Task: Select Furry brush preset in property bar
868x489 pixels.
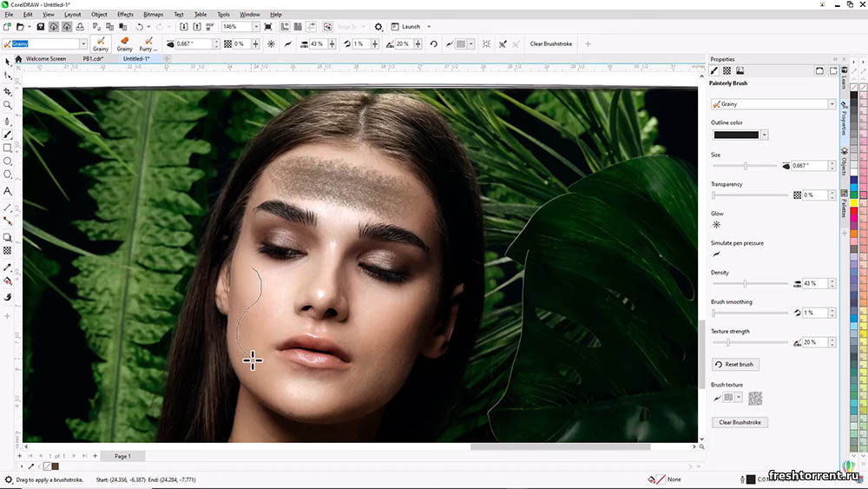Action: click(x=148, y=43)
